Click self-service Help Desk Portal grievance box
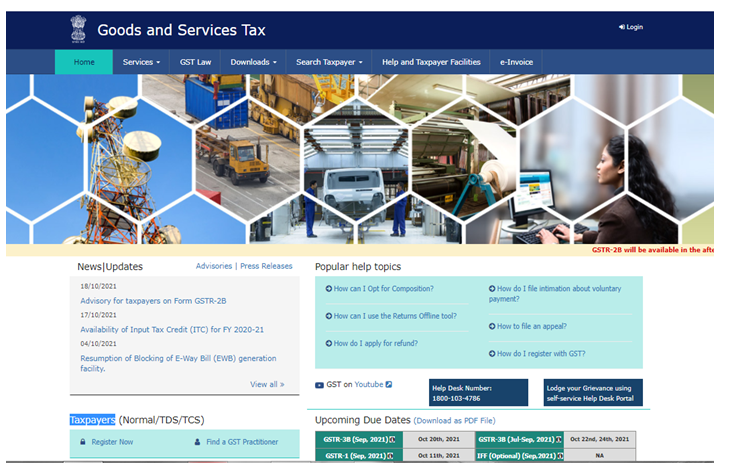Screen dimensions: 729x467 [x=593, y=392]
